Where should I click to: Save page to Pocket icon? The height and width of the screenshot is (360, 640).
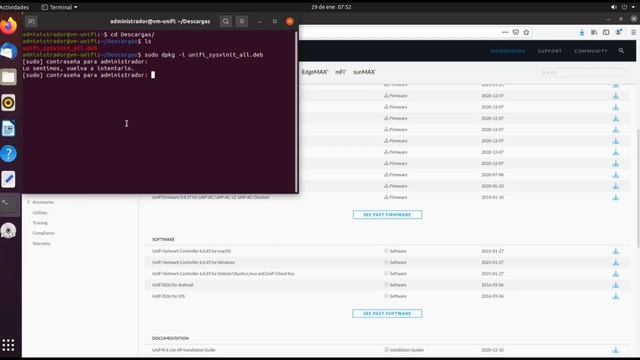click(516, 32)
